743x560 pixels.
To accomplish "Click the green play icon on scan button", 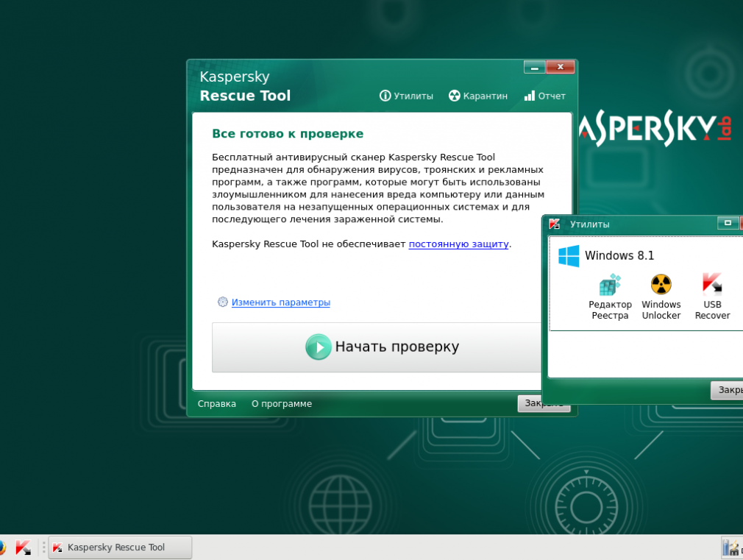I will click(x=319, y=347).
